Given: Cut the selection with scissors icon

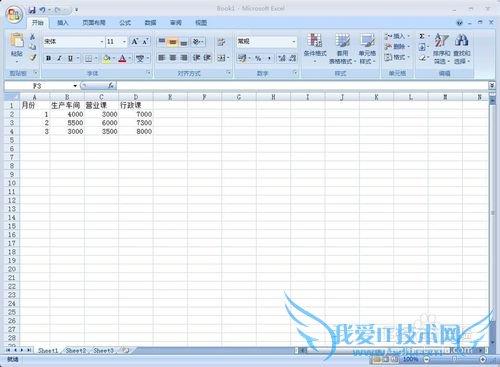Looking at the screenshot, I should point(33,37).
